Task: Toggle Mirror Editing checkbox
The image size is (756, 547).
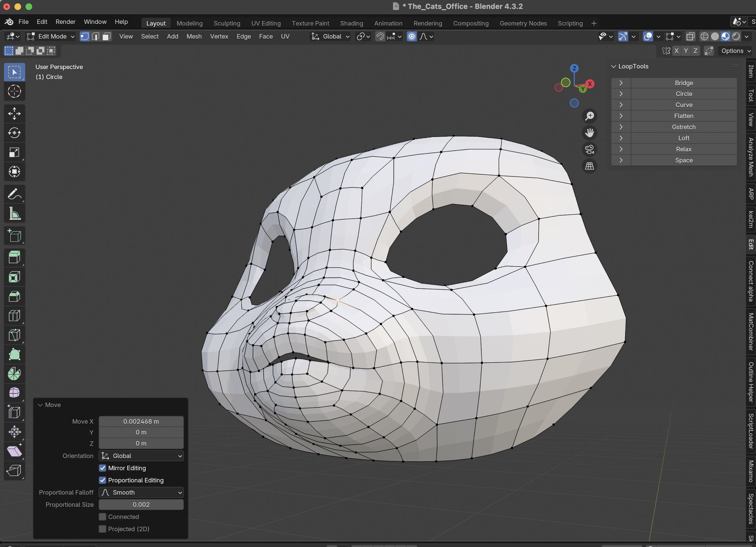Action: [103, 468]
